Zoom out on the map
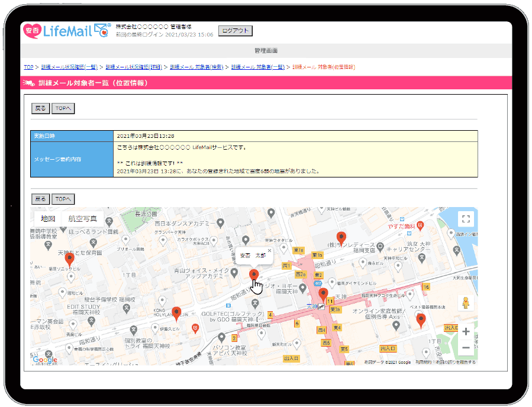Image resolution: width=532 pixels, height=407 pixels. [466, 348]
